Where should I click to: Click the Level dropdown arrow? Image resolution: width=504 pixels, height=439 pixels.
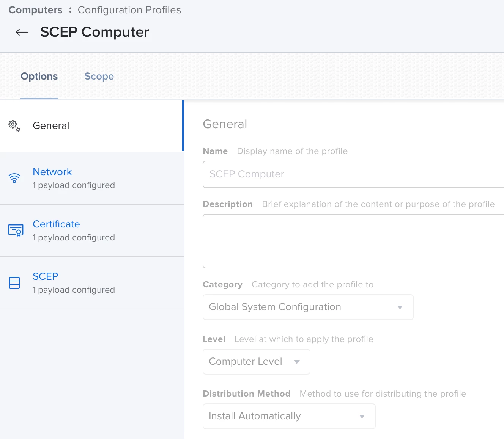pyautogui.click(x=297, y=362)
